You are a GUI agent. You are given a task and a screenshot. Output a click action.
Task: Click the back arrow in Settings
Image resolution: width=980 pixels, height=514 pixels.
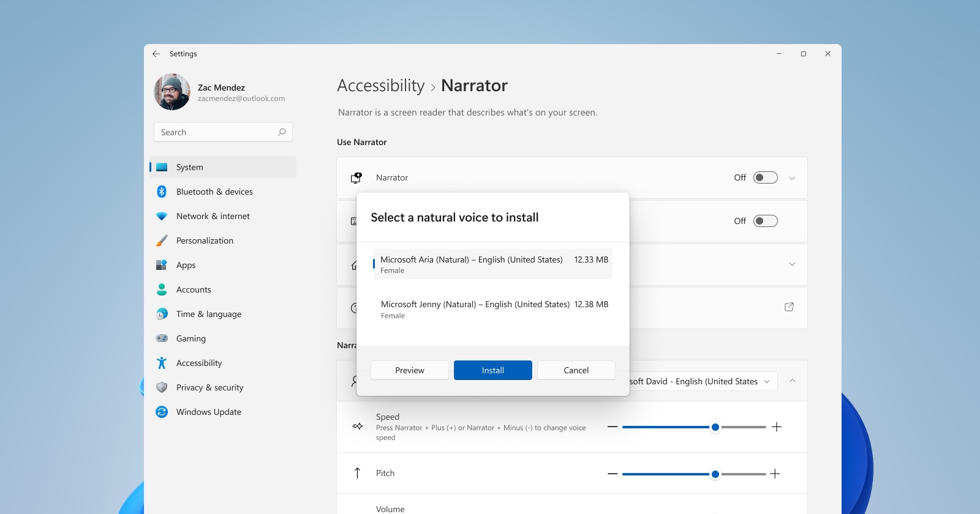click(156, 54)
